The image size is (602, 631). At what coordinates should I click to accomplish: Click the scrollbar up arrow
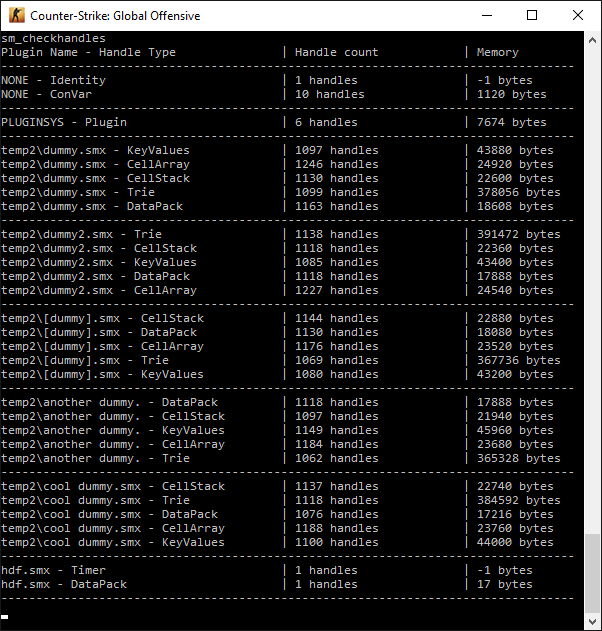(x=592, y=40)
